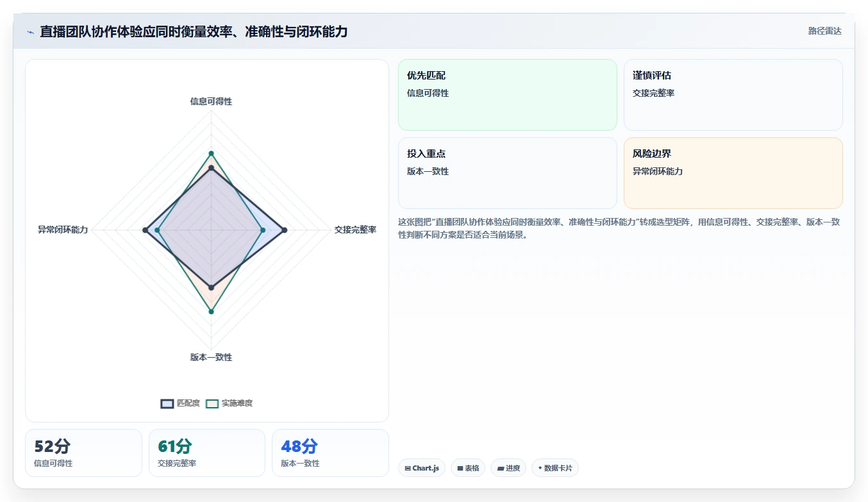Screen dimensions: 868x502
Task: Click the radar axis label 交接完整率
Action: click(x=355, y=230)
